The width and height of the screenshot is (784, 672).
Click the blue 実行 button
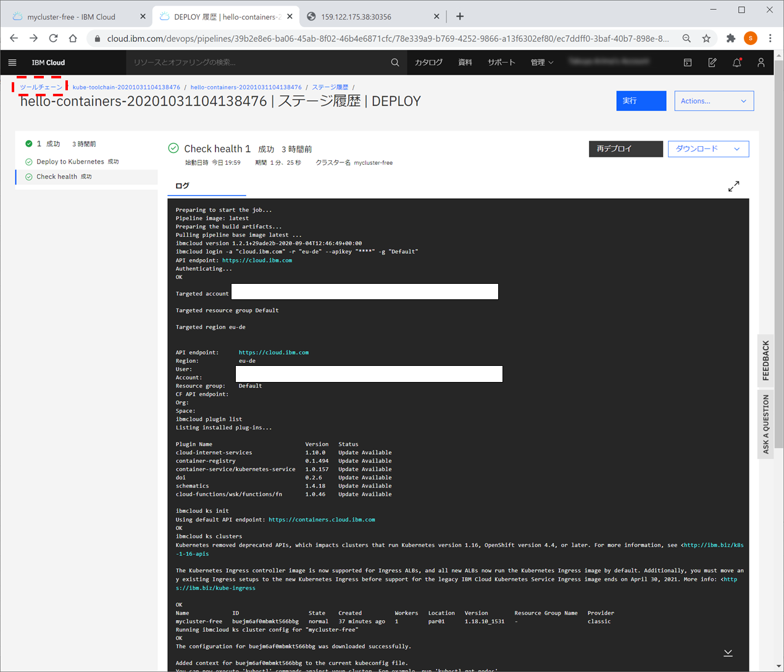641,101
